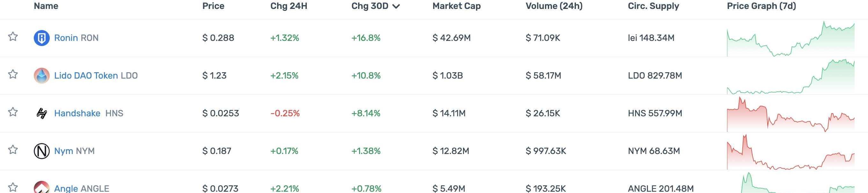
Task: Click the Lido DAO Token logo icon
Action: pyautogui.click(x=42, y=76)
